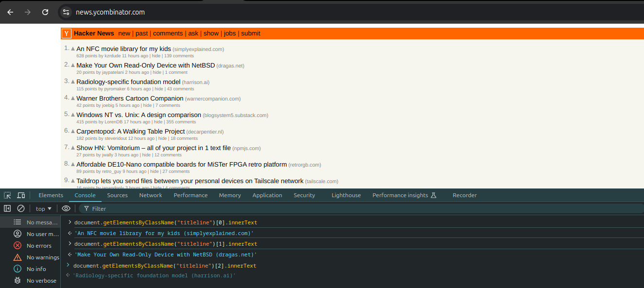Switch to the Performance tab
The image size is (644, 288).
[x=191, y=195]
